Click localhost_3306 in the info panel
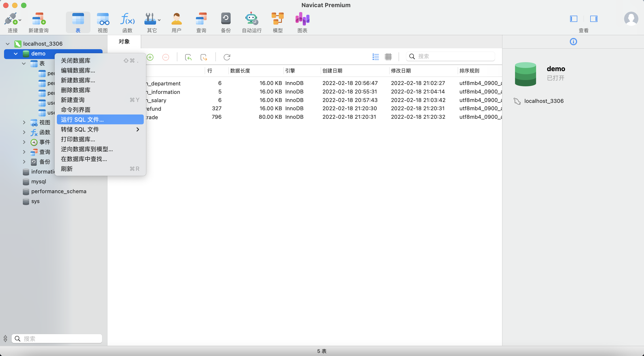Viewport: 644px width, 356px height. click(x=544, y=101)
